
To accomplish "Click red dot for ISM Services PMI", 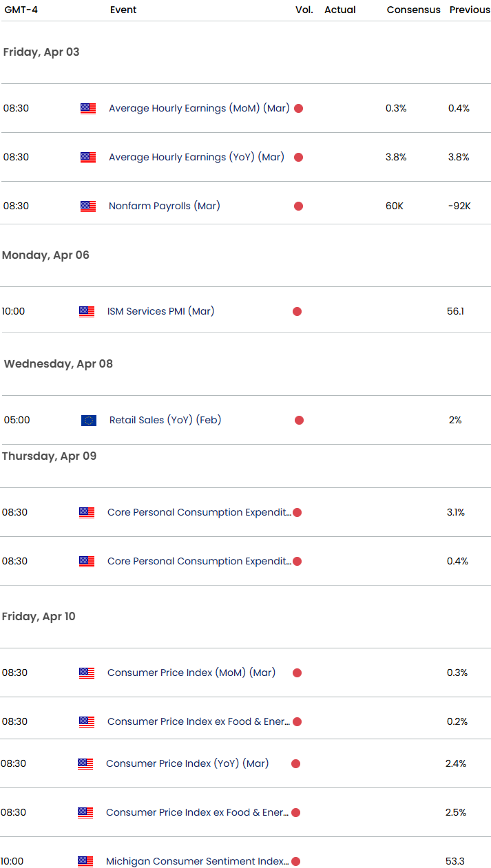I will 297,311.
